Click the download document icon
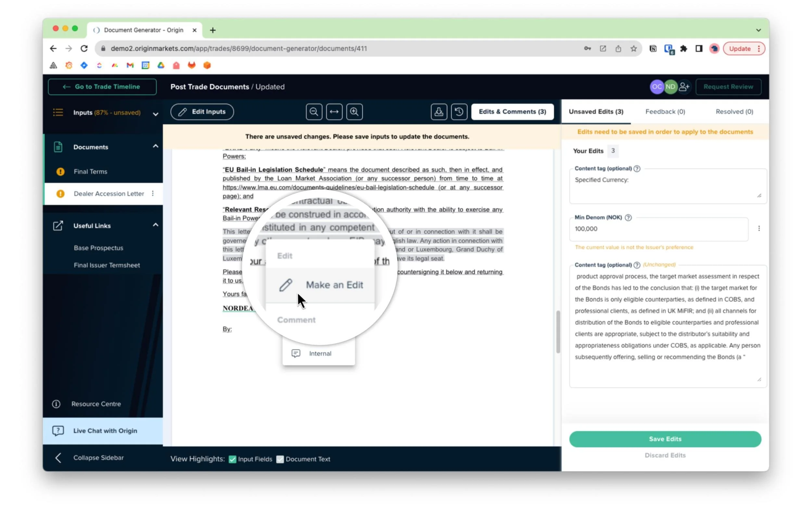This screenshot has width=812, height=507. click(438, 112)
